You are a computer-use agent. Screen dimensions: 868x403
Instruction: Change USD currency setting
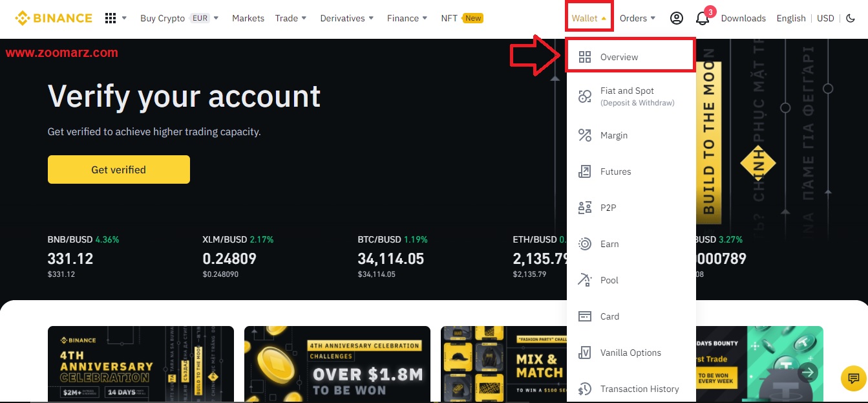coord(825,18)
